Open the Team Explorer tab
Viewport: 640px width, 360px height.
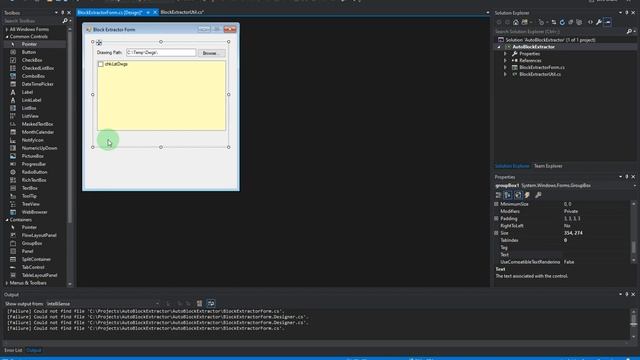[548, 166]
